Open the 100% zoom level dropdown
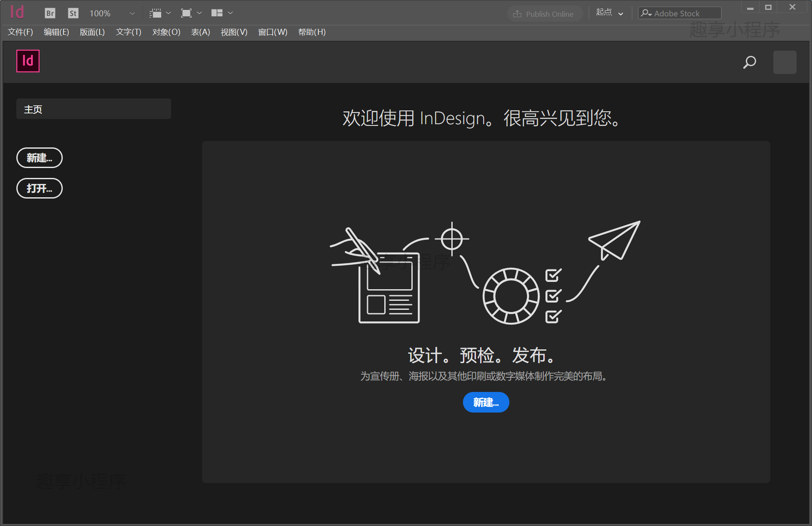This screenshot has height=526, width=812. click(132, 14)
